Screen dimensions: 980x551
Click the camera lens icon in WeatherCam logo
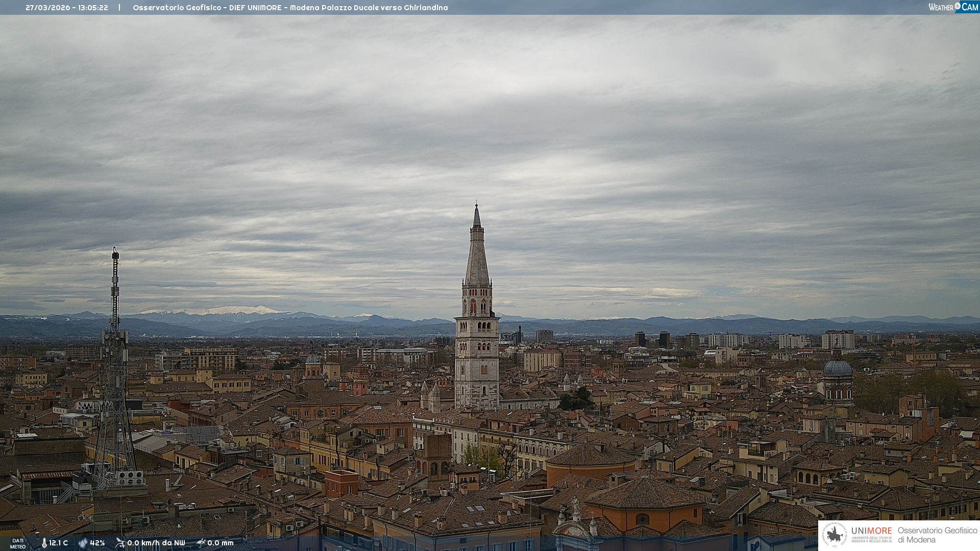(958, 6)
